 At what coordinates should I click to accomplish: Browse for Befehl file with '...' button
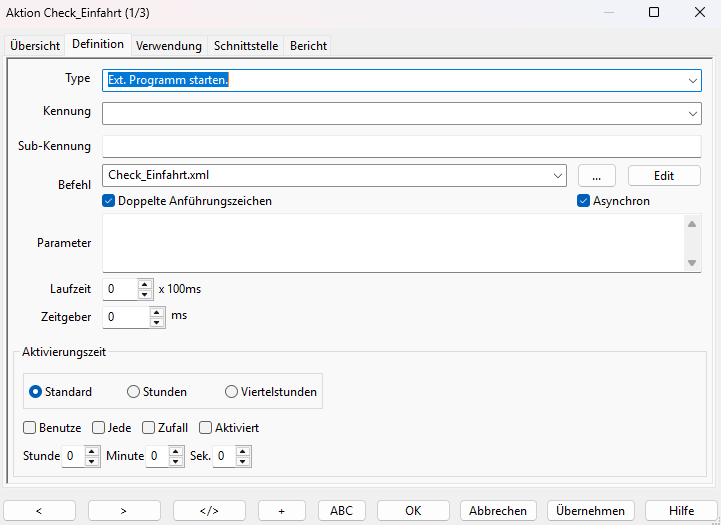[x=596, y=175]
